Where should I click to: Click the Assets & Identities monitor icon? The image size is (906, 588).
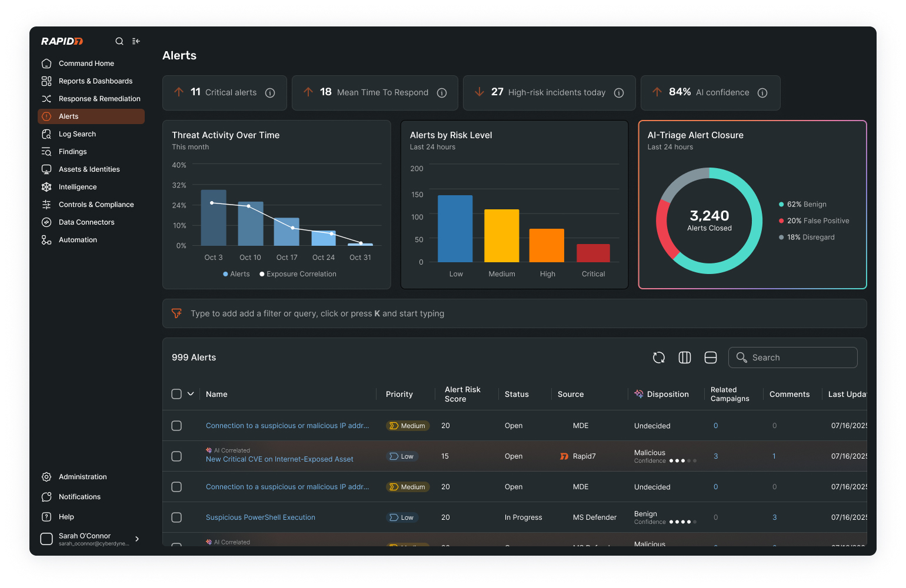[x=46, y=169]
